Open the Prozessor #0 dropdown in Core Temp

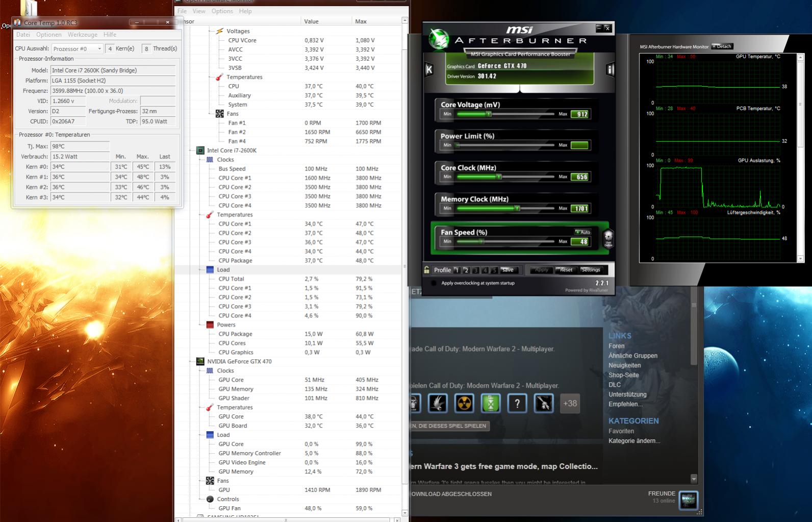coord(77,48)
